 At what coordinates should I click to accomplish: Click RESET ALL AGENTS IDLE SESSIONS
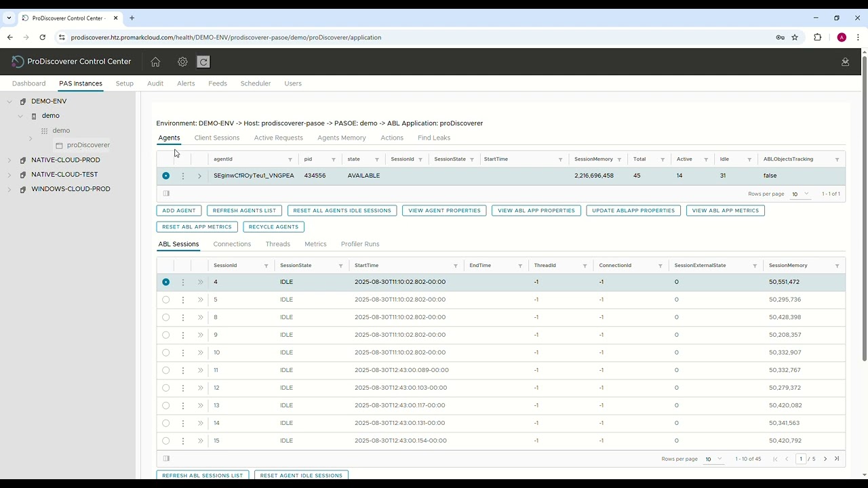342,211
